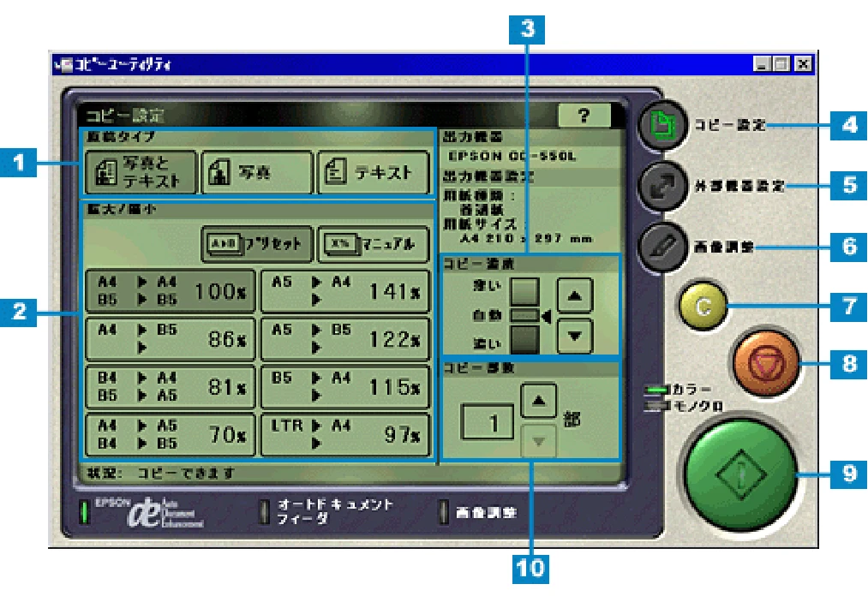
Task: Choose the LTR to A4 97% preset
Action: [345, 434]
